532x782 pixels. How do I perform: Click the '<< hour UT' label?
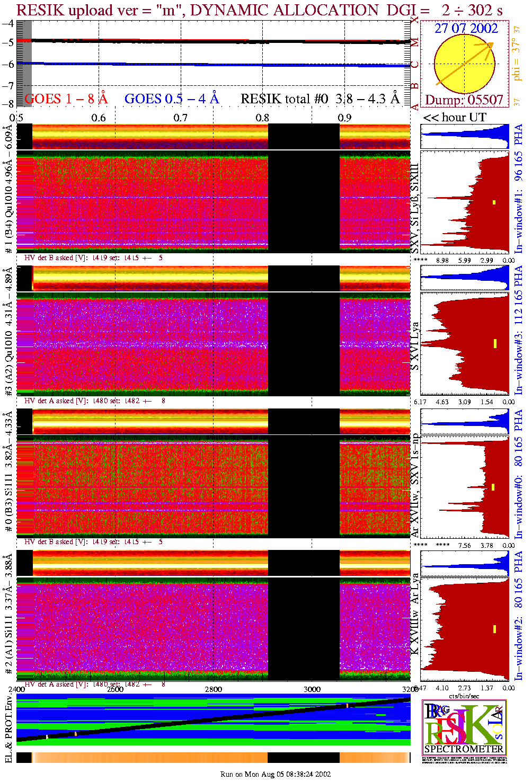455,118
